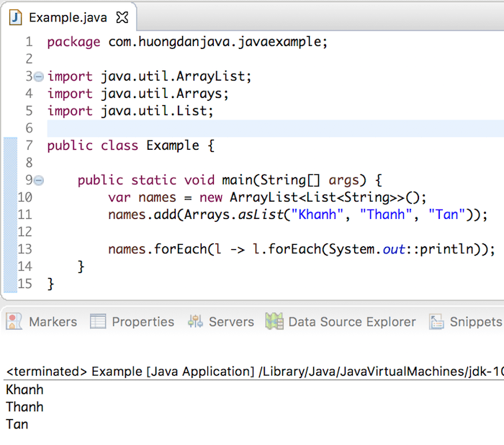The width and height of the screenshot is (504, 445).
Task: Click line number 1 in gutter
Action: 30,42
